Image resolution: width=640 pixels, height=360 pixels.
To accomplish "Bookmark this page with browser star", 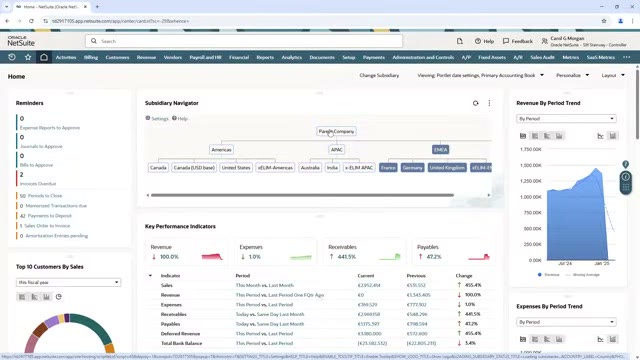I will (604, 21).
